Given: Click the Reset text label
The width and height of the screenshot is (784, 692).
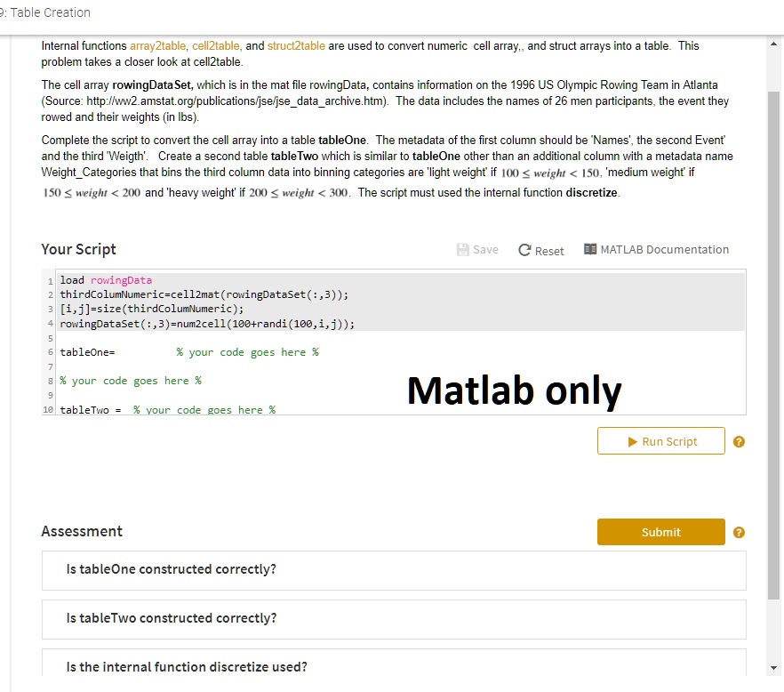Looking at the screenshot, I should [549, 251].
